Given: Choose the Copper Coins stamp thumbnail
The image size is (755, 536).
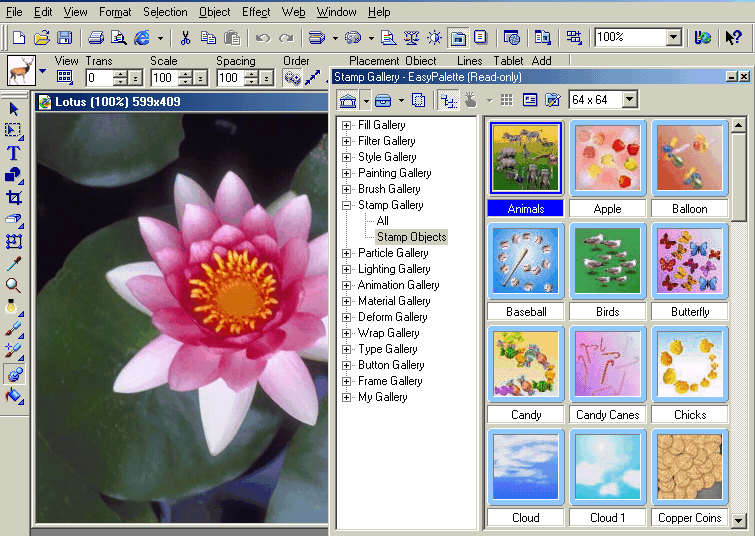Looking at the screenshot, I should click(x=690, y=467).
